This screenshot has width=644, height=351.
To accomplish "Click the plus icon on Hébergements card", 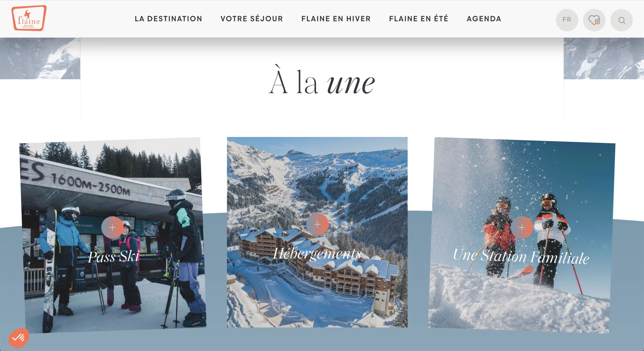I will tap(317, 224).
